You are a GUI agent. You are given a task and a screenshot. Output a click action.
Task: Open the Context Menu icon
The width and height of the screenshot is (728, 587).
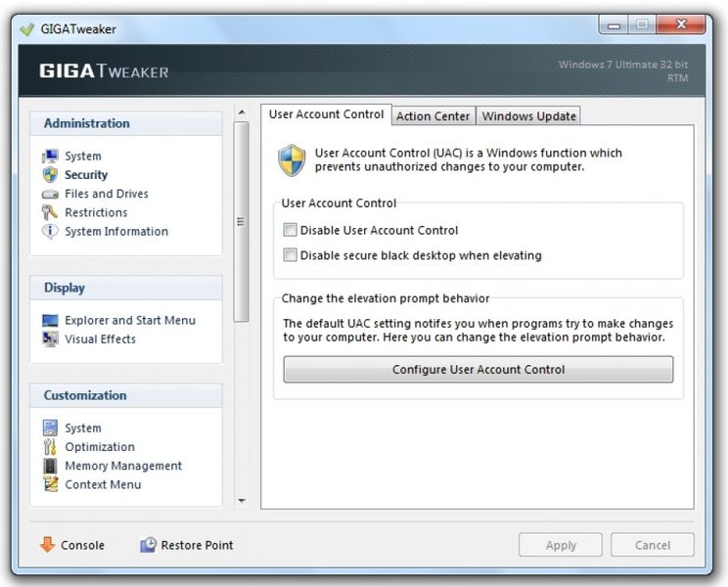click(50, 484)
